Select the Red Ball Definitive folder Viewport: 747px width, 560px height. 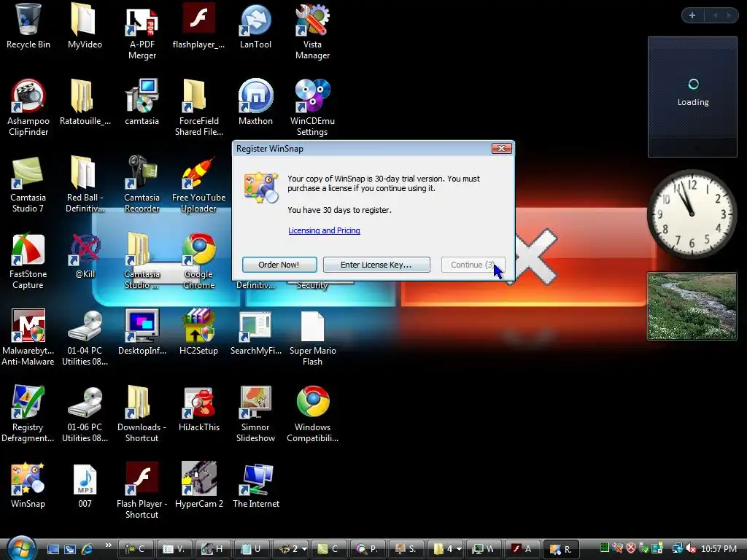click(x=85, y=172)
